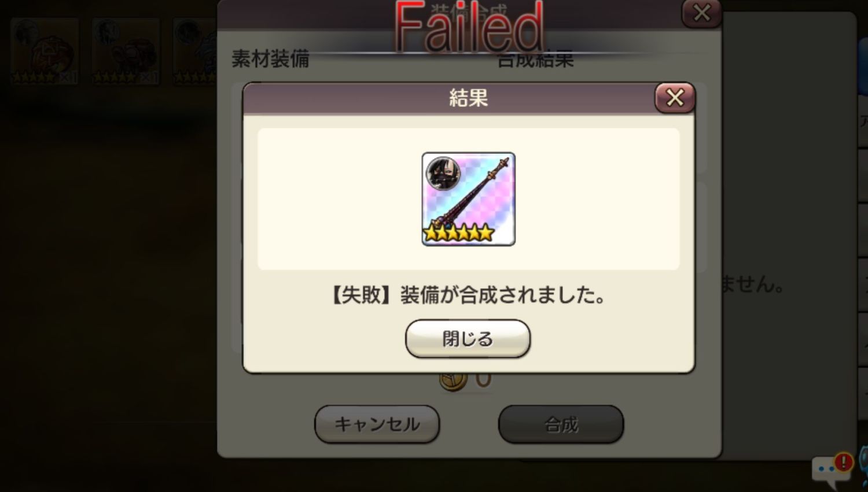Click the red Failed banner text
Screen dimensions: 868x492
[469, 27]
